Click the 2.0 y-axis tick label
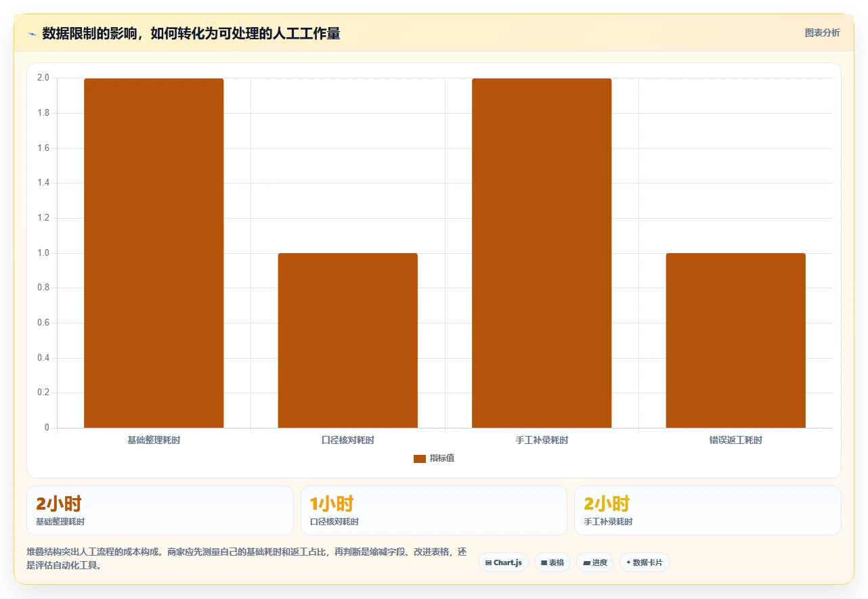The image size is (868, 599). [x=43, y=78]
